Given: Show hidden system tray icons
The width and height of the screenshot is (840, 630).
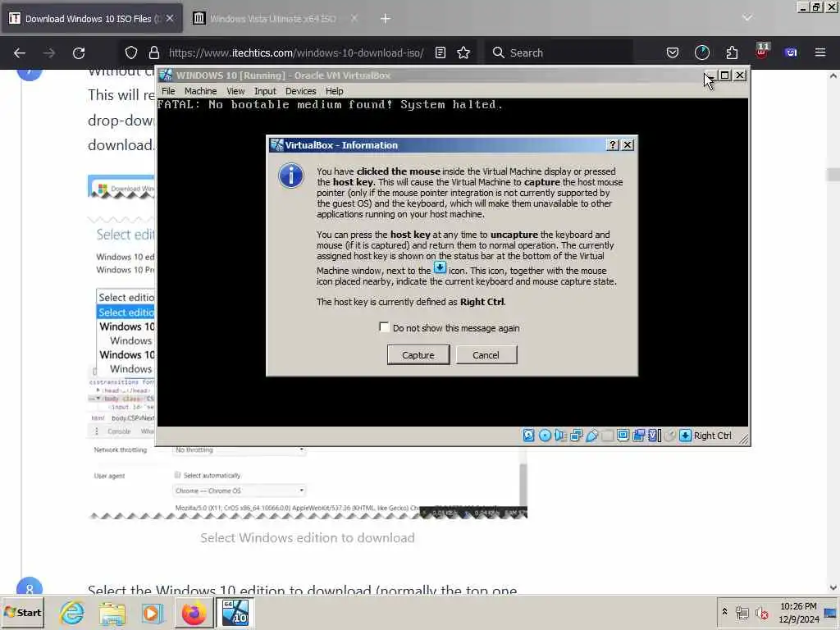Looking at the screenshot, I should 724,611.
